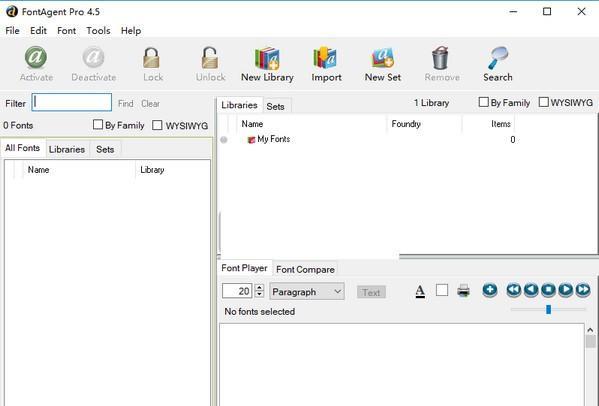Viewport: 599px width, 406px height.
Task: Go to previous font in Font Player
Action: click(531, 290)
